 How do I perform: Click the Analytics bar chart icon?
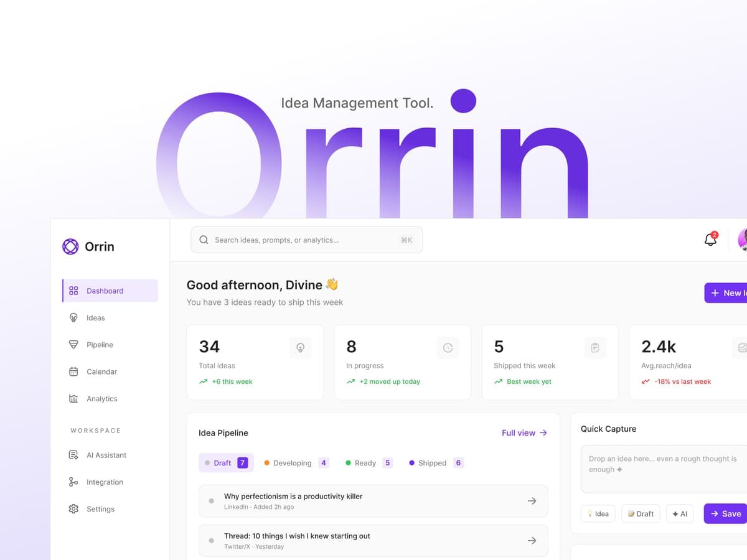point(73,399)
